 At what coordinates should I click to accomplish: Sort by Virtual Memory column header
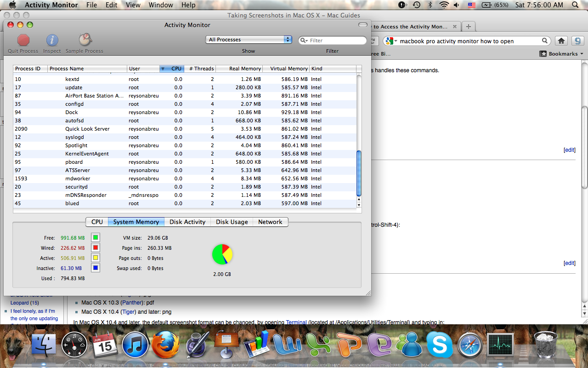[286, 69]
